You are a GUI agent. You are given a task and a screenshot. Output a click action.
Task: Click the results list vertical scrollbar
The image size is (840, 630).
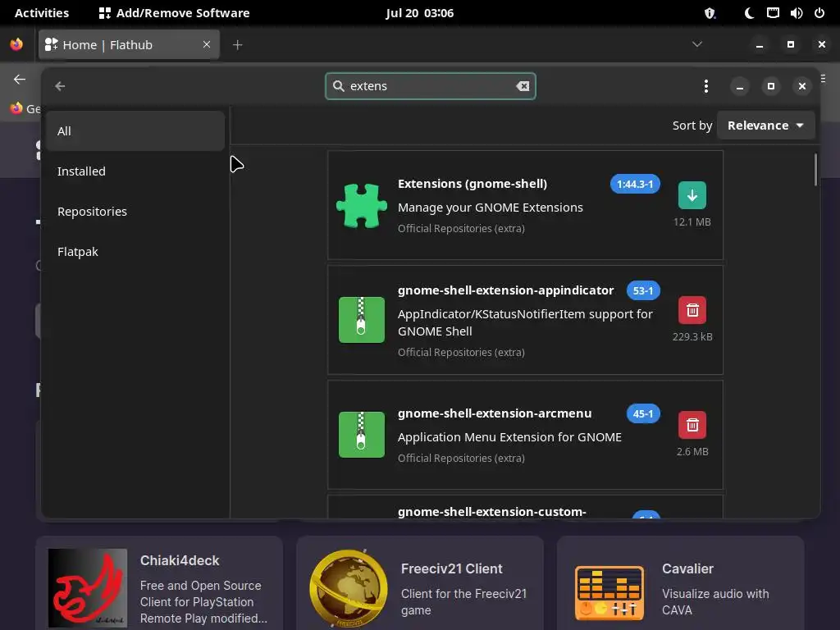(815, 170)
